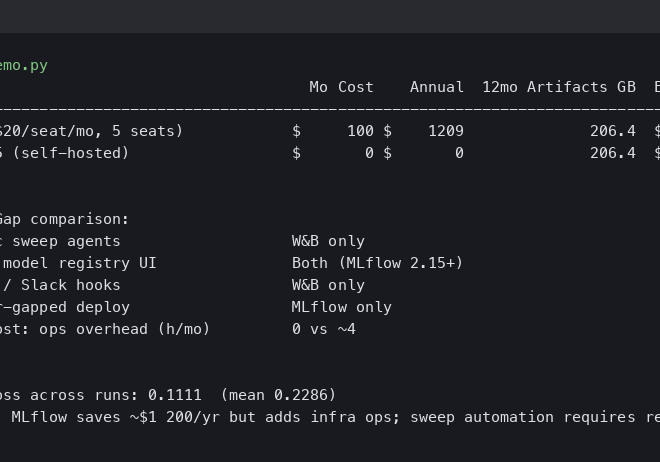
Task: Select the '0 vs ~4' value
Action: (x=324, y=329)
